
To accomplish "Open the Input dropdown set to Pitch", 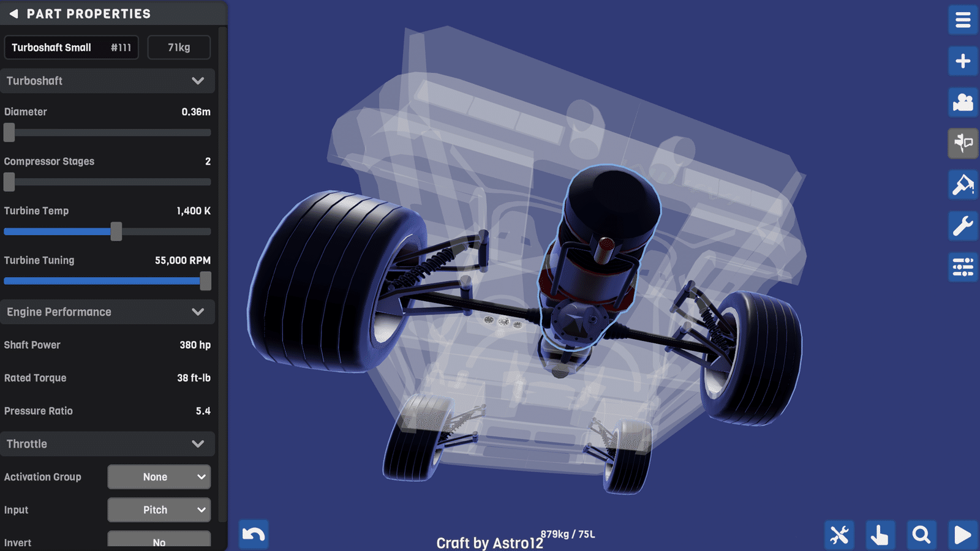I will pyautogui.click(x=159, y=510).
